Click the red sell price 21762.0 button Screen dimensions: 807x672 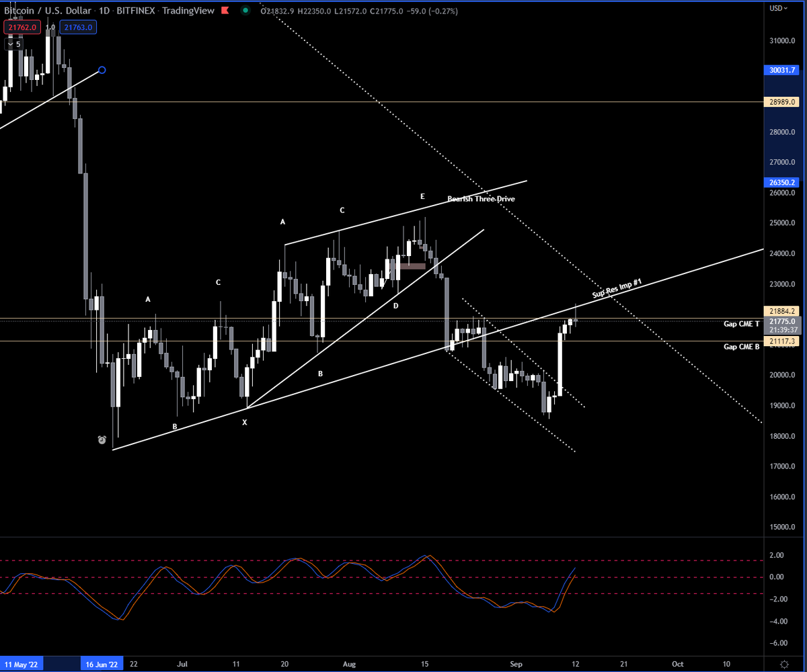[24, 27]
